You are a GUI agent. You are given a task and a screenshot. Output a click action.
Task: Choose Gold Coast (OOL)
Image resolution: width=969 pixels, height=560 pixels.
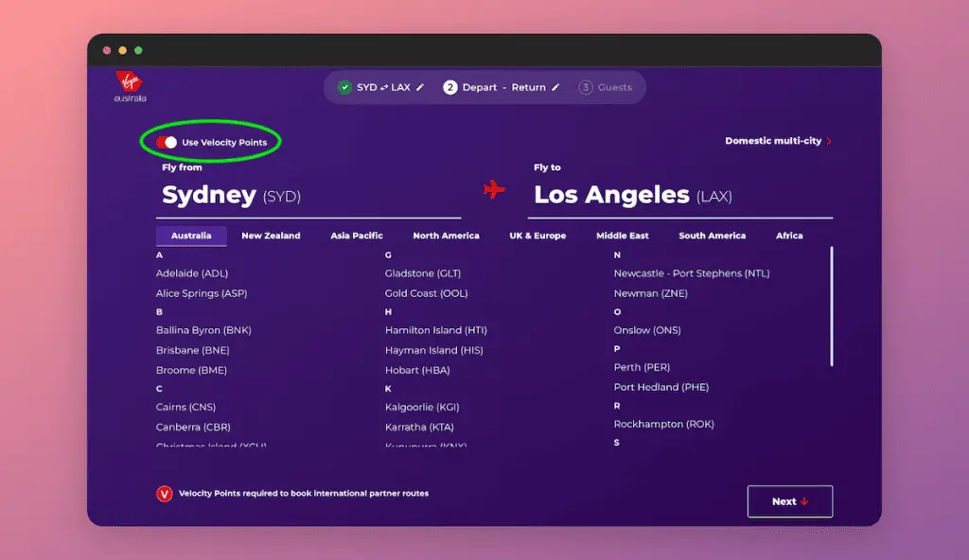tap(427, 293)
